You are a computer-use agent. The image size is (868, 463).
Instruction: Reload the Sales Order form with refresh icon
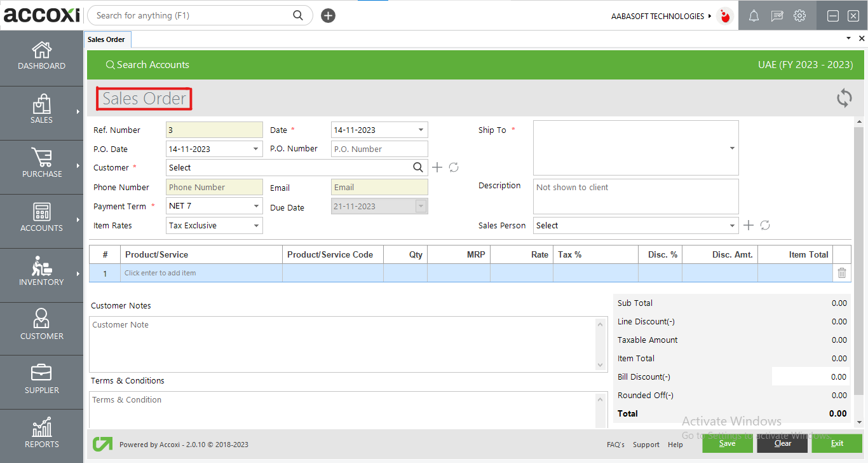[x=844, y=99]
